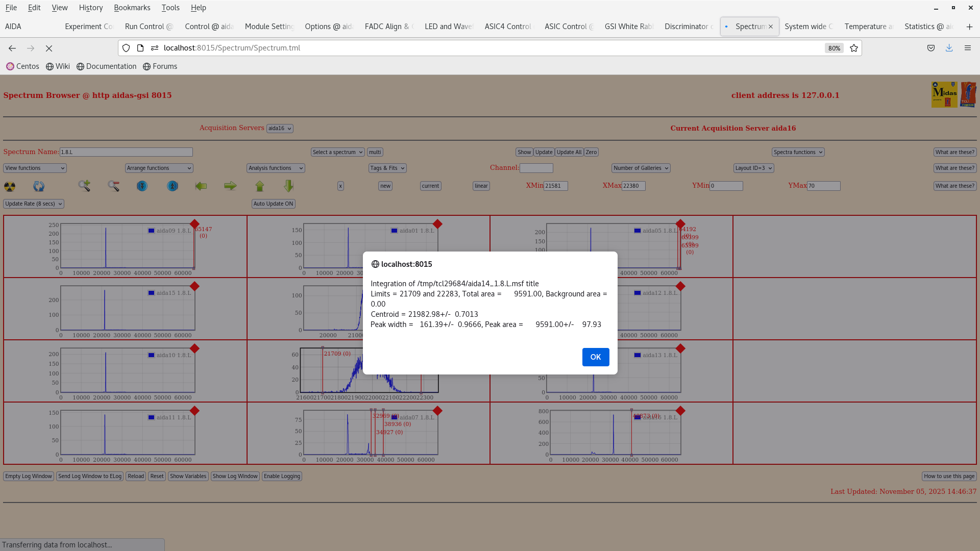This screenshot has height=551, width=980.
Task: Click the radioactive zero spectrum icon
Action: coord(10,186)
